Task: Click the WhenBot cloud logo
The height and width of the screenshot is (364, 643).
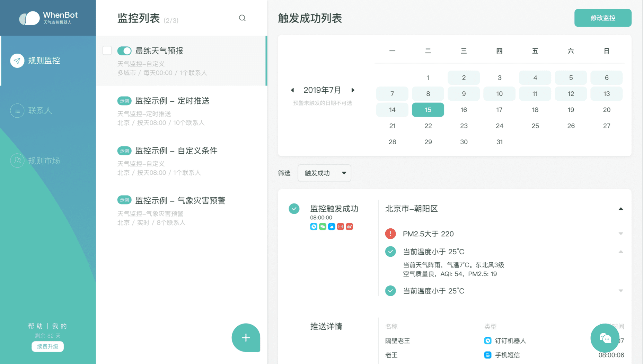Action: pos(29,18)
